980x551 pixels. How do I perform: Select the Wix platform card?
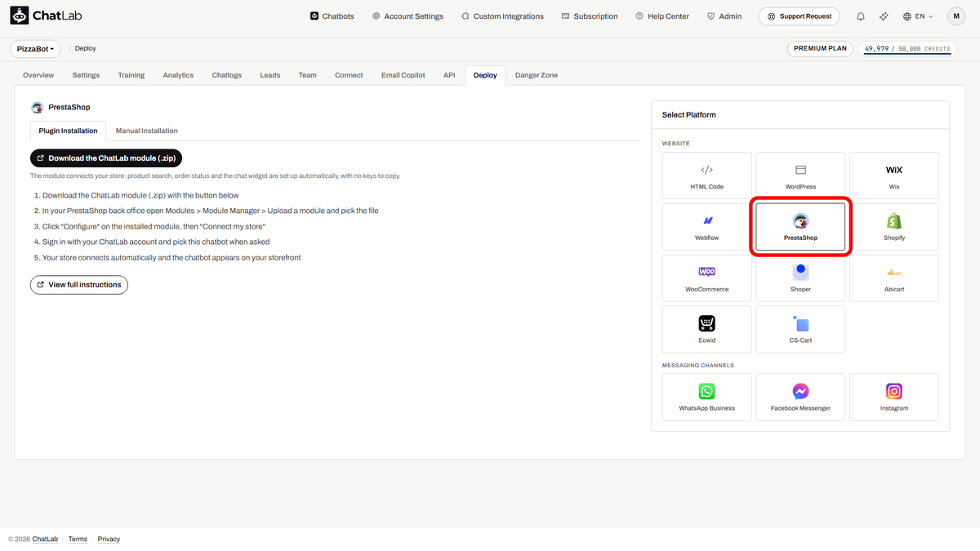click(x=894, y=176)
